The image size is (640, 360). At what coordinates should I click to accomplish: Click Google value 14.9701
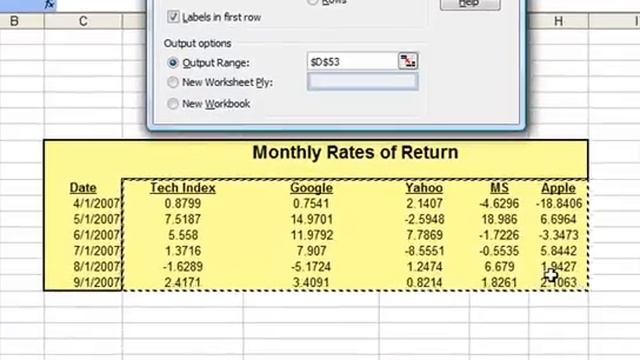(311, 219)
